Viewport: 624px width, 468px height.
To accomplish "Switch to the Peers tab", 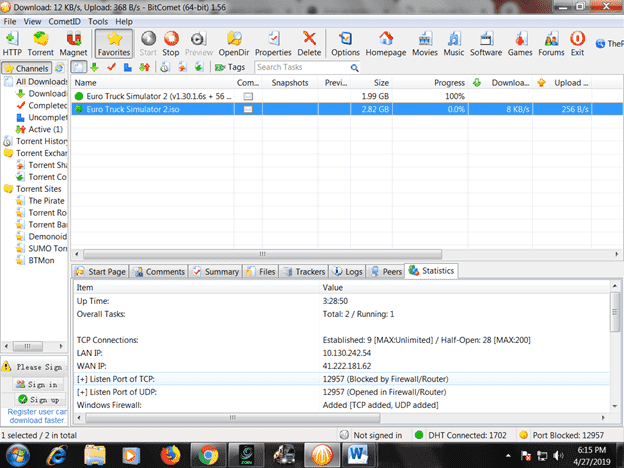I will (x=386, y=271).
